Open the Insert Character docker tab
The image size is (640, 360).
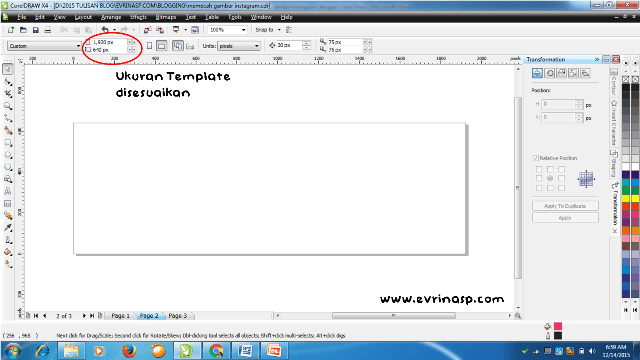[x=613, y=122]
